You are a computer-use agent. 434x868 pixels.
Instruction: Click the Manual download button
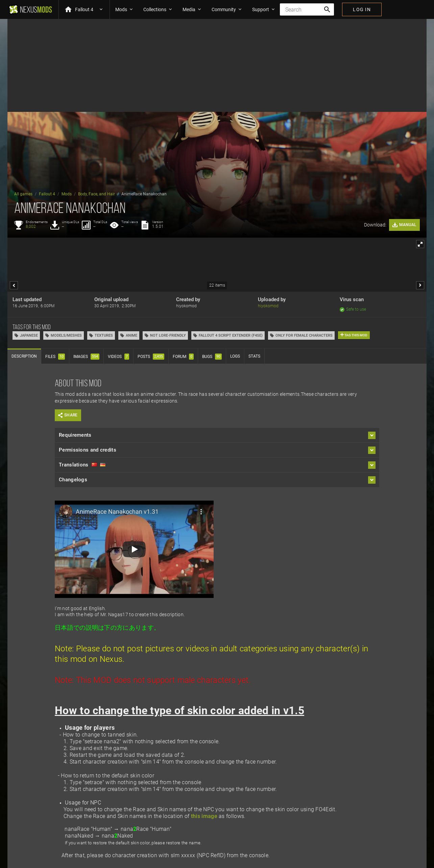404,225
